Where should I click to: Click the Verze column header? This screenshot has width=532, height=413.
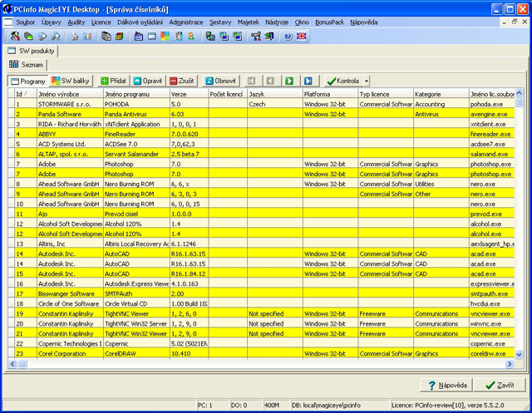(189, 94)
